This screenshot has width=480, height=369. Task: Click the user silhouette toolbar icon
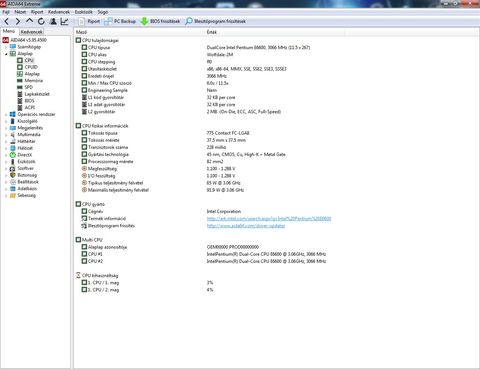pos(53,22)
